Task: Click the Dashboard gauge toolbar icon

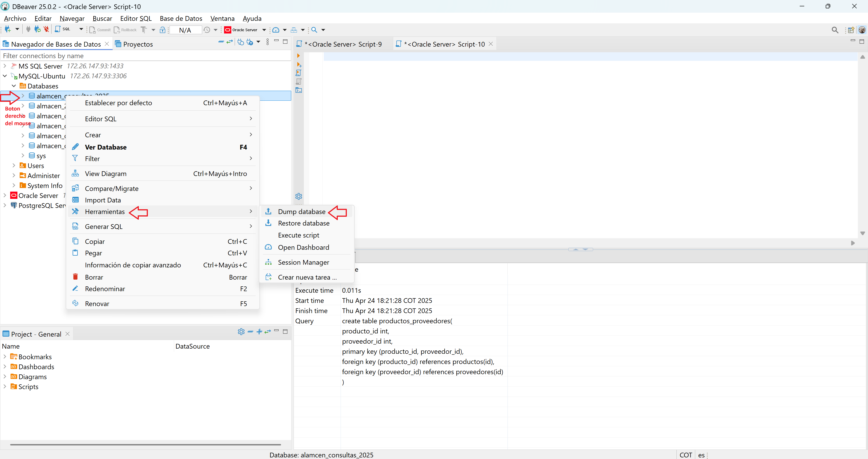Action: (x=276, y=30)
